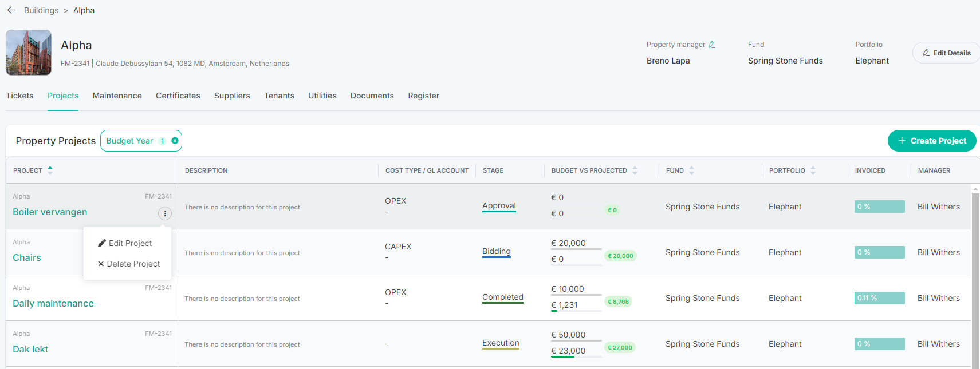The height and width of the screenshot is (369, 980).
Task: Open the Maintenance tab
Action: click(117, 96)
